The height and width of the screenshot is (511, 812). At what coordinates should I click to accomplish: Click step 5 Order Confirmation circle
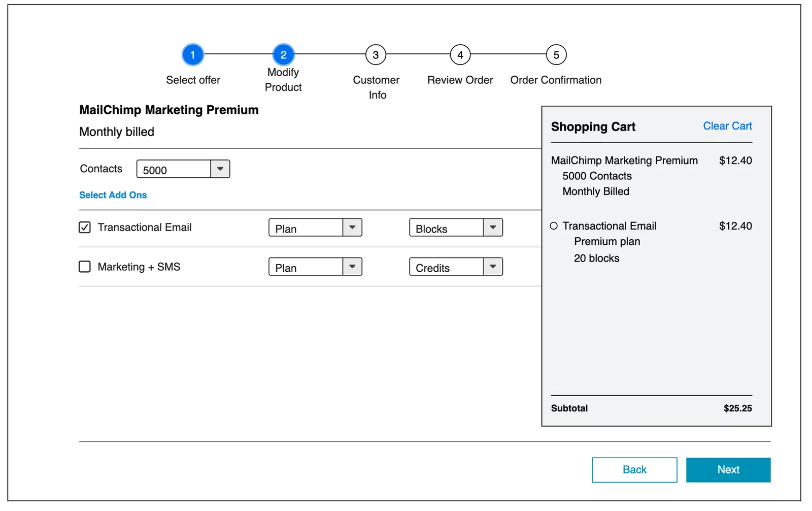click(556, 55)
